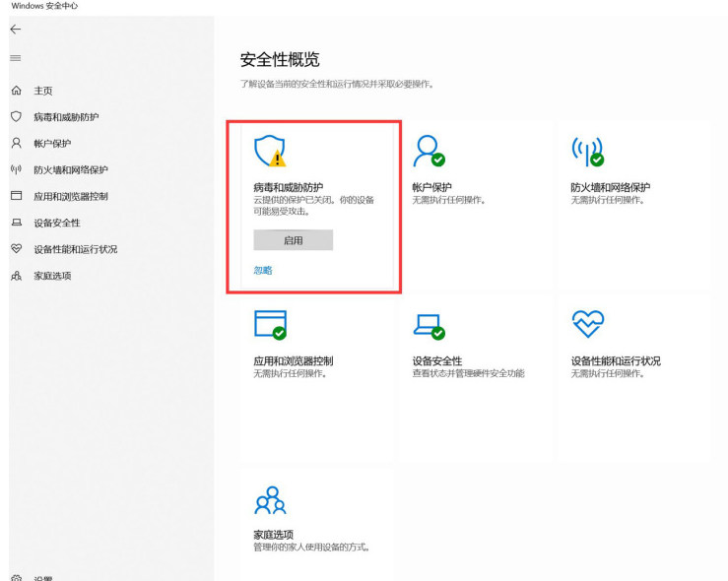The width and height of the screenshot is (728, 581).
Task: Click the device security laptop icon on card
Action: coord(429,327)
